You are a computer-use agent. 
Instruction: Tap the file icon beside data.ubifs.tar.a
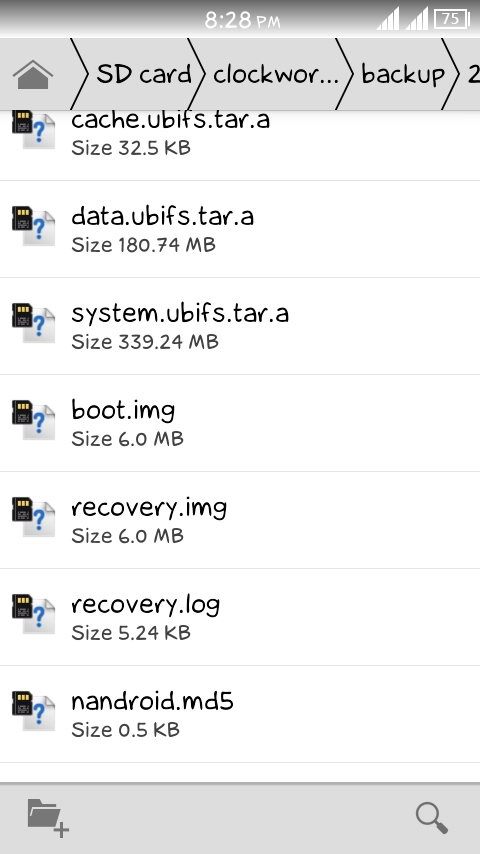coord(33,226)
